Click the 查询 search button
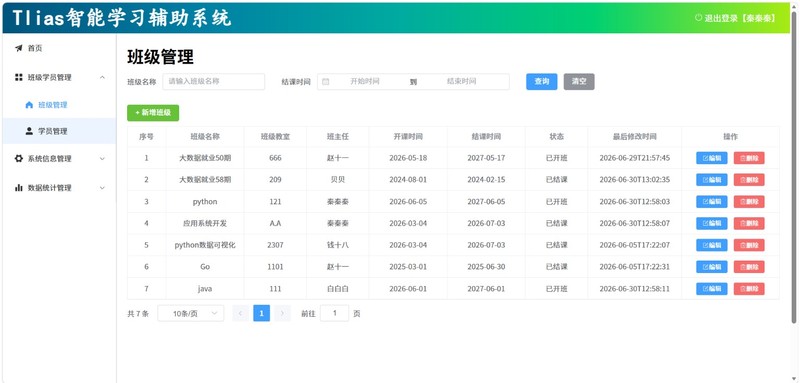The height and width of the screenshot is (383, 800). [x=542, y=82]
